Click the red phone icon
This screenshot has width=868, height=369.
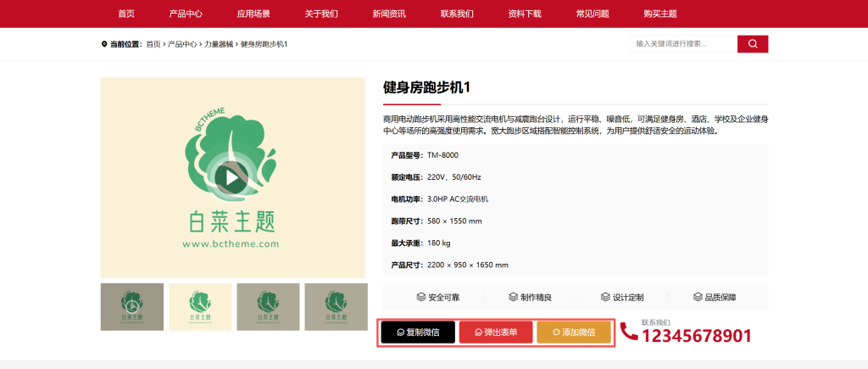pyautogui.click(x=629, y=332)
